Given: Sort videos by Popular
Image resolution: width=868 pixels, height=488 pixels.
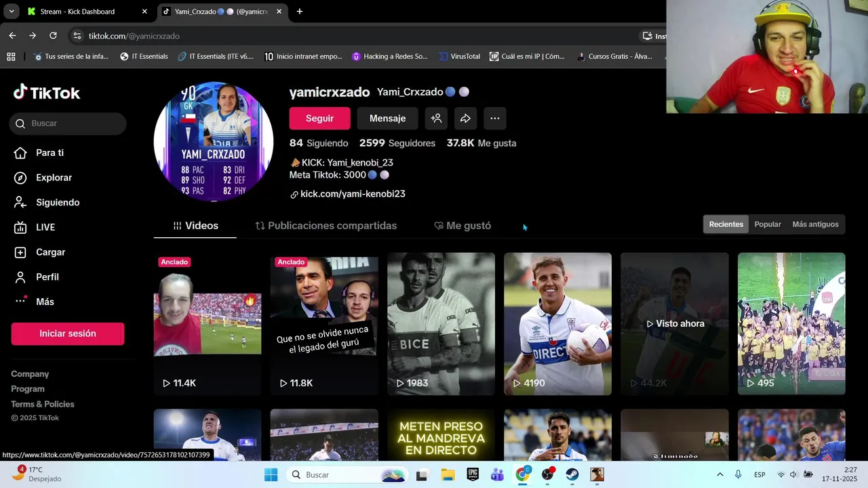Looking at the screenshot, I should 768,224.
